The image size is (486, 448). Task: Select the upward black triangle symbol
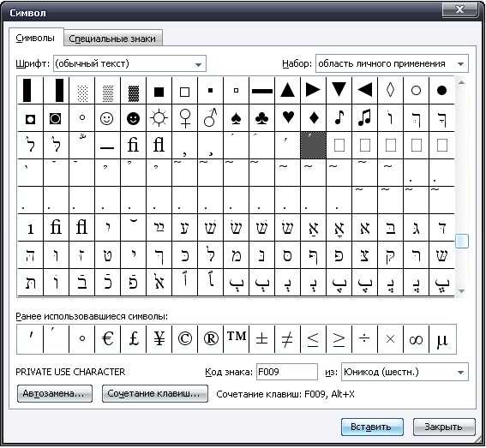point(288,91)
